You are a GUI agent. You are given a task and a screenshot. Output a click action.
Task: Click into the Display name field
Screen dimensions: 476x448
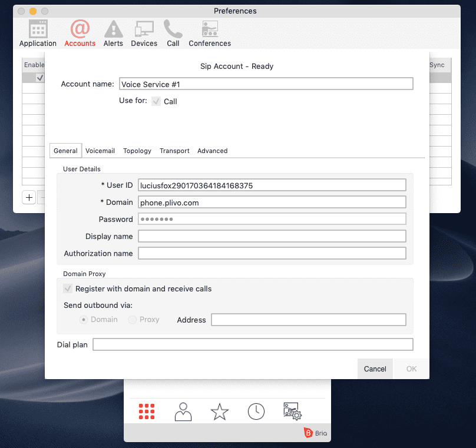point(272,236)
